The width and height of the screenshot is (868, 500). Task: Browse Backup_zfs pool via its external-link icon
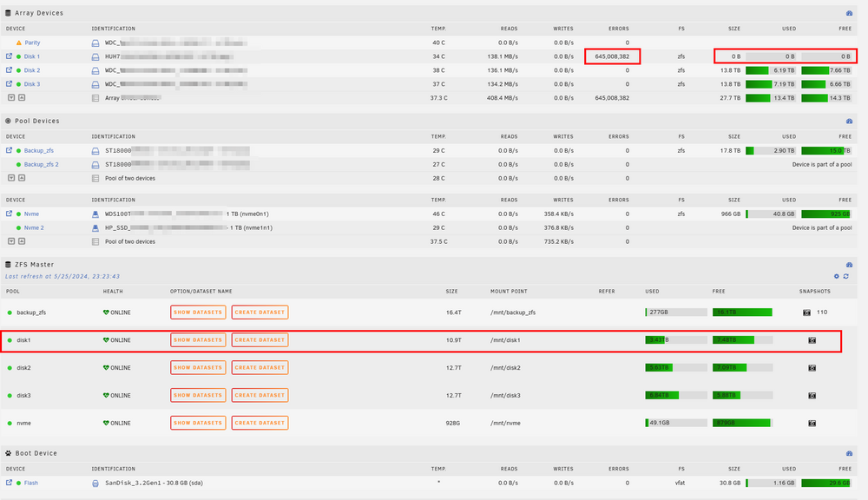9,150
